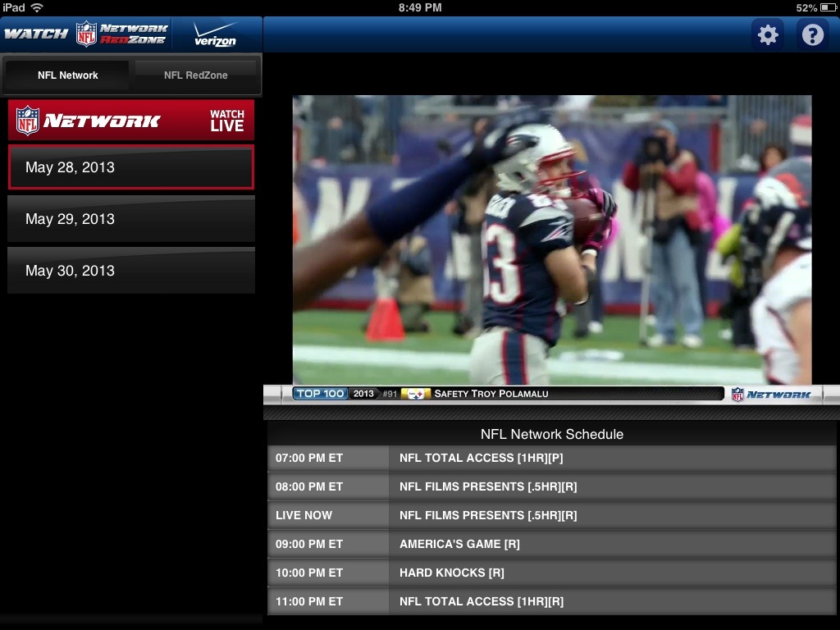Select the 10:00 PM Hard Knocks listing
This screenshot has width=840, height=630.
[551, 573]
